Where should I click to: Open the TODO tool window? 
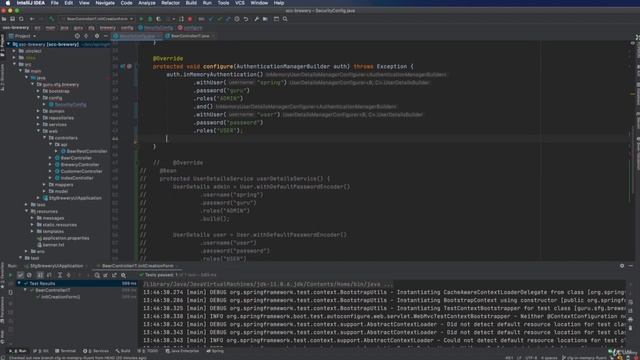(148, 351)
